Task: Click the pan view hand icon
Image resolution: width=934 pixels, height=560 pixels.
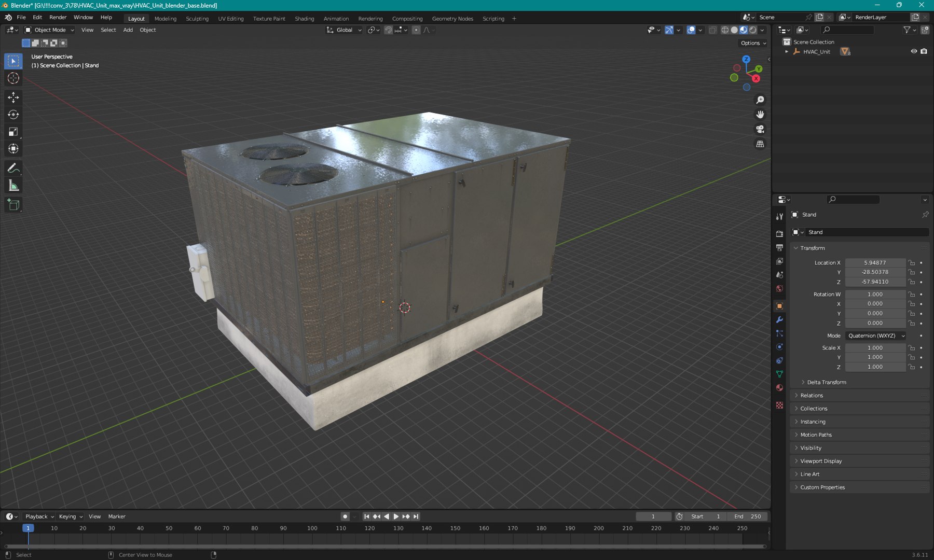Action: pos(760,115)
